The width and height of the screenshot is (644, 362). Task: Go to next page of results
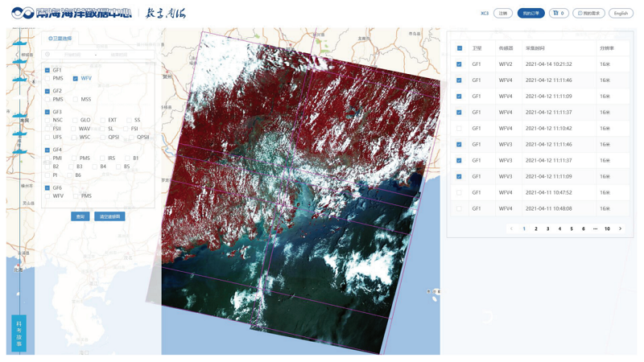coord(620,228)
